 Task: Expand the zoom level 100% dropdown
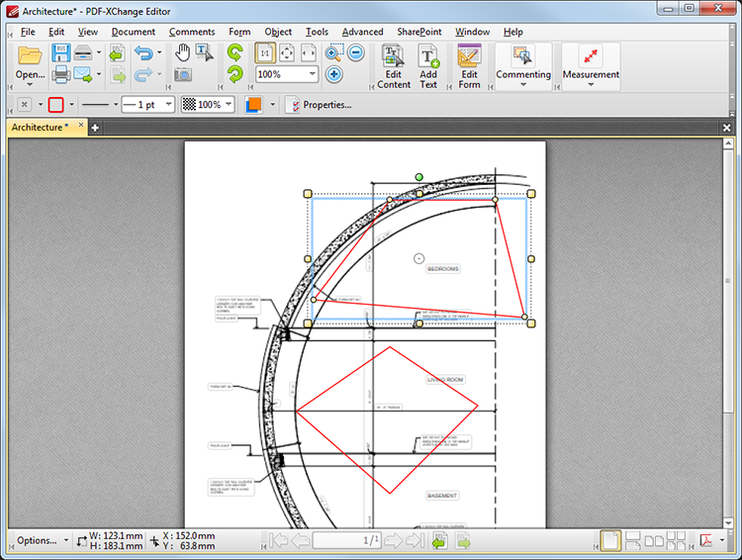tap(313, 75)
